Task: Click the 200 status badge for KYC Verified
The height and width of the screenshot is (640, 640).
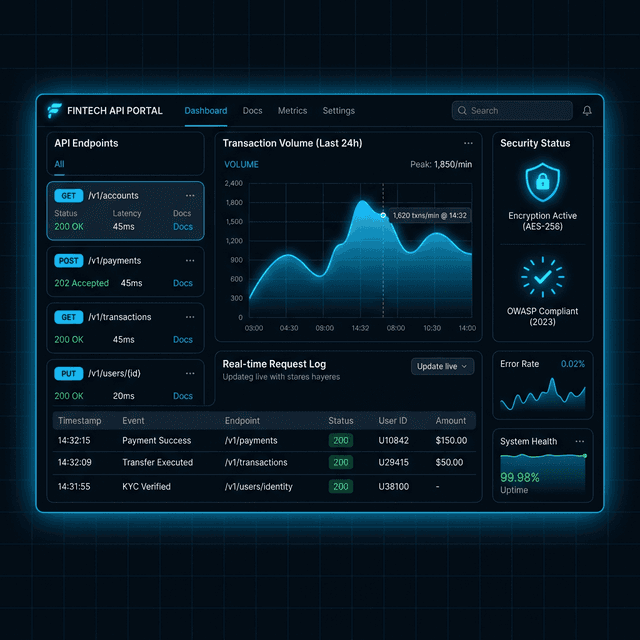Action: [341, 487]
